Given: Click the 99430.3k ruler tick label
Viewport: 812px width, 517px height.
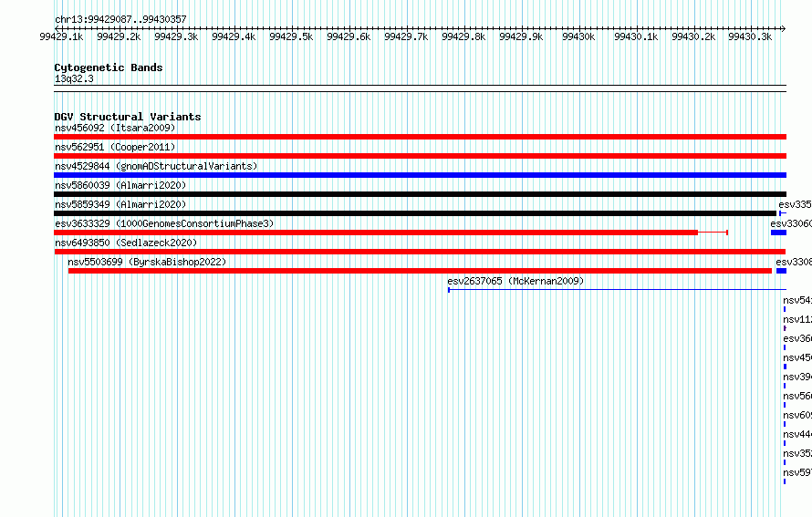Looking at the screenshot, I should pyautogui.click(x=750, y=36).
